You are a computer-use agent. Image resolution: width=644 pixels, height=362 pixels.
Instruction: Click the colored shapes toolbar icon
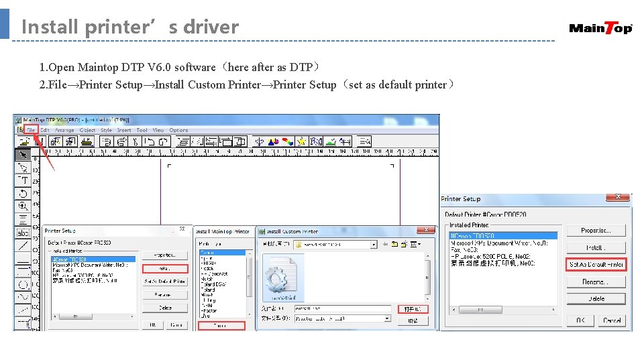click(x=273, y=141)
